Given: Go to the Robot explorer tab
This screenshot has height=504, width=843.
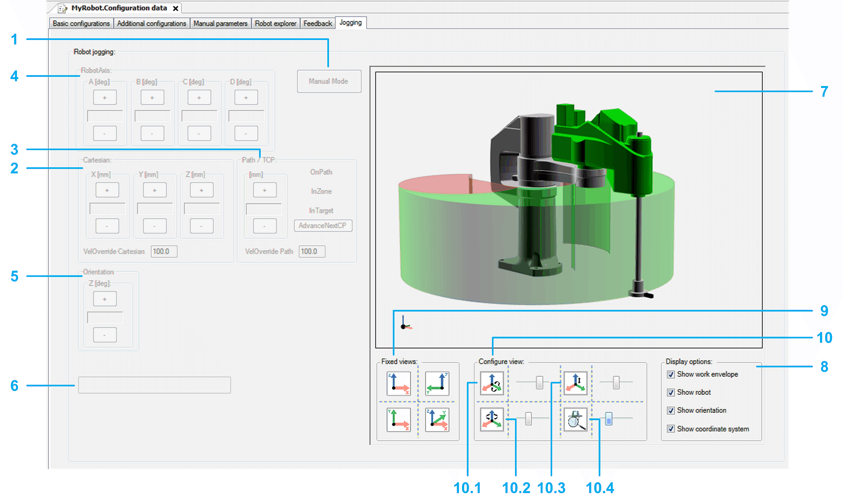Looking at the screenshot, I should pos(276,23).
